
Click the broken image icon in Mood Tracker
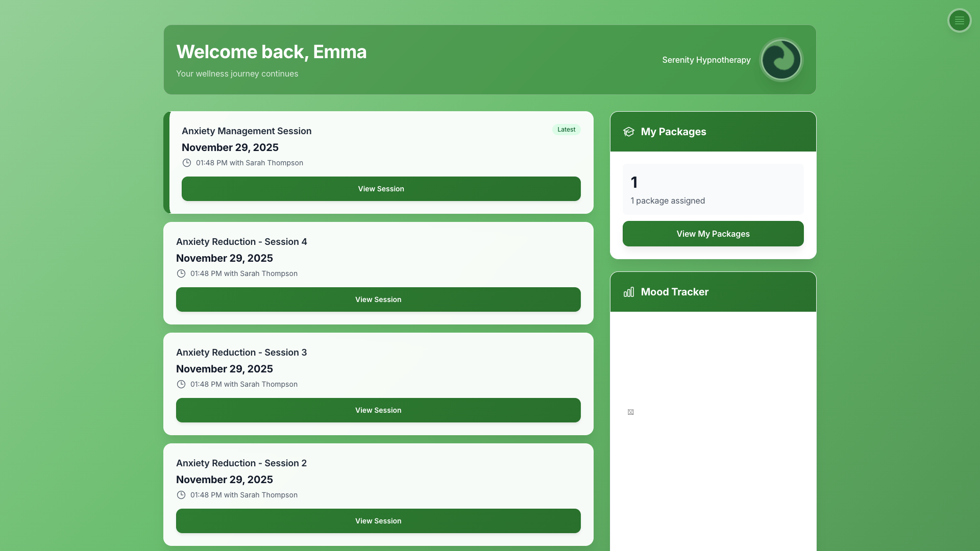pos(630,412)
